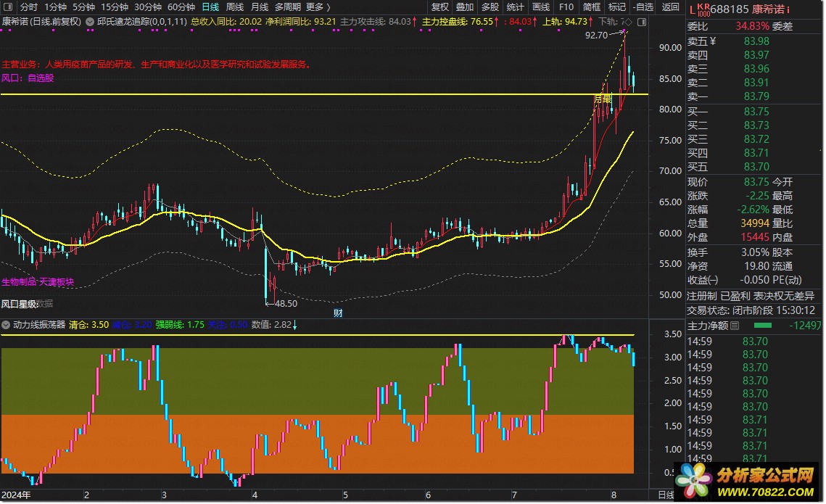Select the 日线 daily chart tab
The height and width of the screenshot is (504, 826).
(x=211, y=7)
